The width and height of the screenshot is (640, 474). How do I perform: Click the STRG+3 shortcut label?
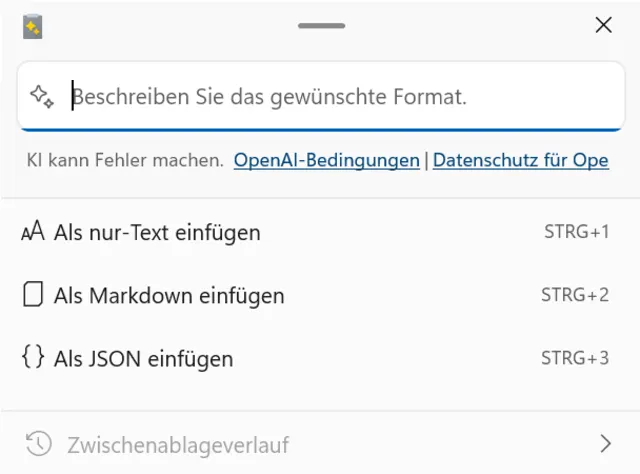coord(575,357)
